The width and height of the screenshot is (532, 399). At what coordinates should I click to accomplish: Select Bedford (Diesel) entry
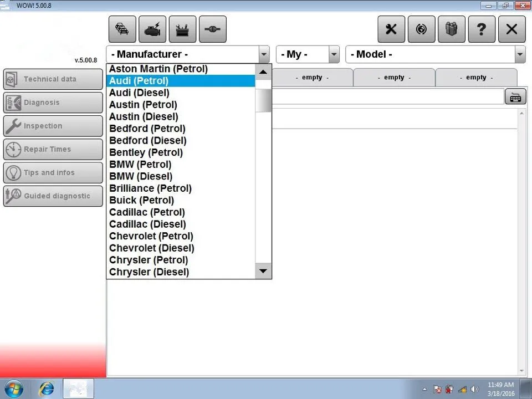(181, 140)
